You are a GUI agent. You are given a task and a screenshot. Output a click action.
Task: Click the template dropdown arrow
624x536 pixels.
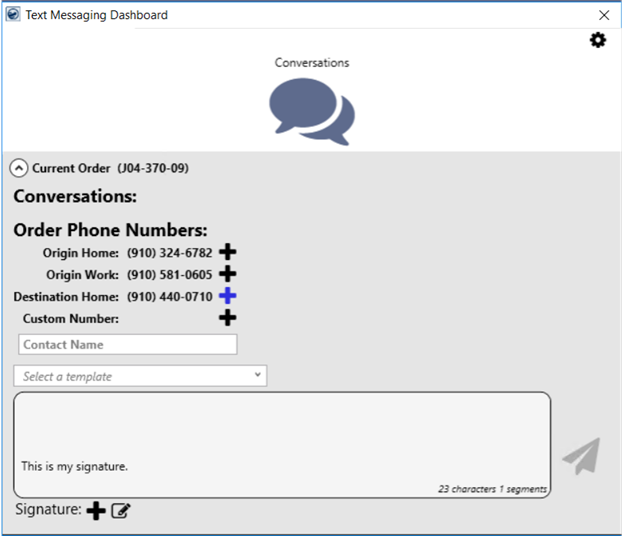pyautogui.click(x=258, y=376)
